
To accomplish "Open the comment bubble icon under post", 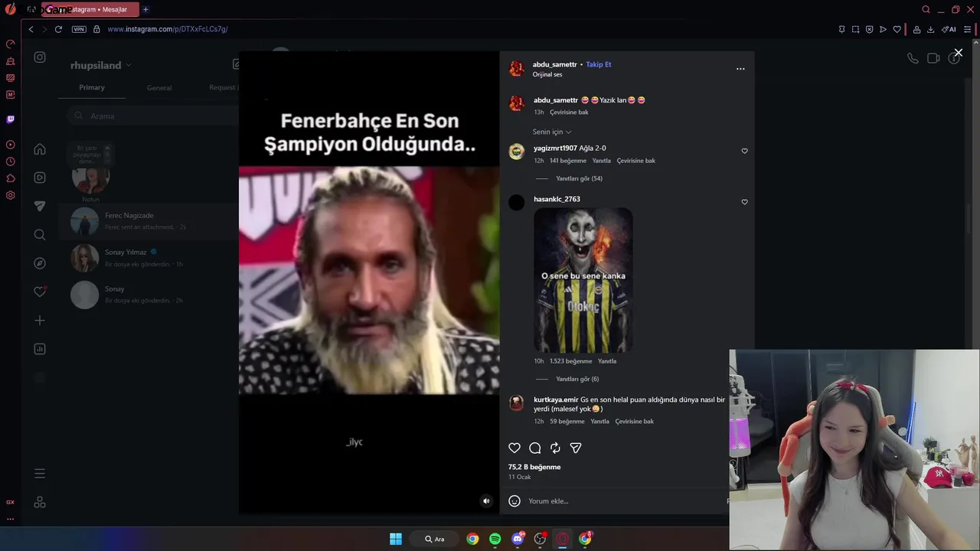I will pos(535,448).
